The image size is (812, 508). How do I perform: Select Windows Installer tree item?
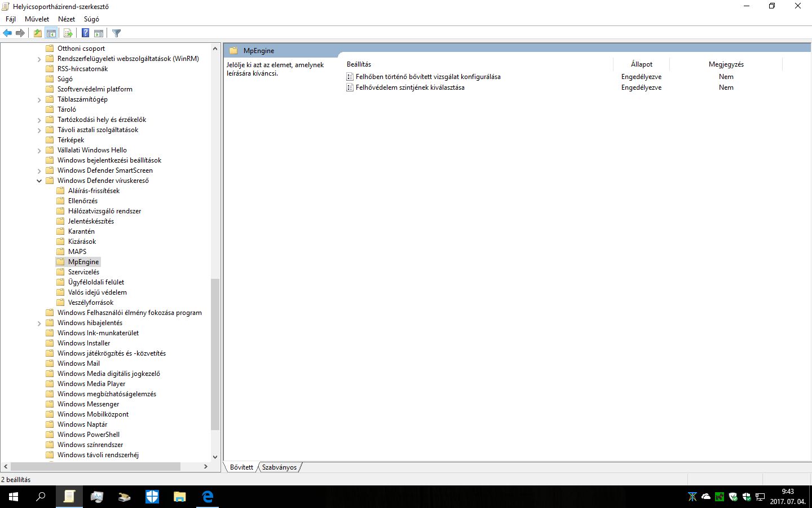coord(83,343)
